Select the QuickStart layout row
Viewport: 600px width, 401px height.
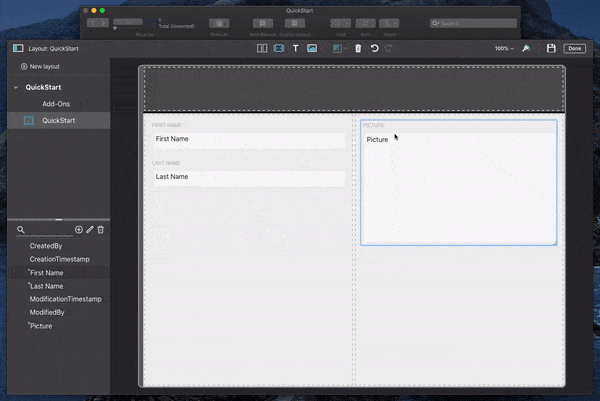click(x=59, y=120)
